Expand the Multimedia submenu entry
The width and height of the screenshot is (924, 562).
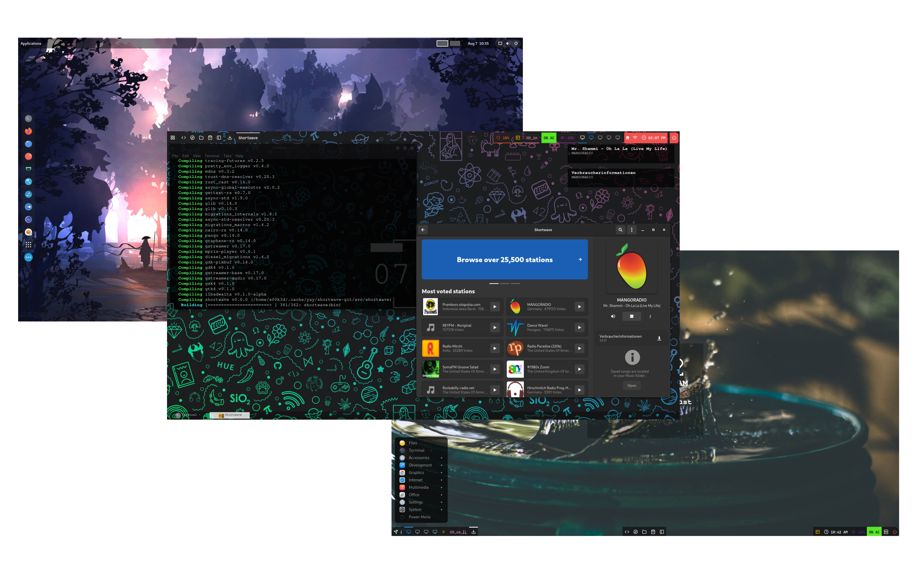click(x=418, y=488)
